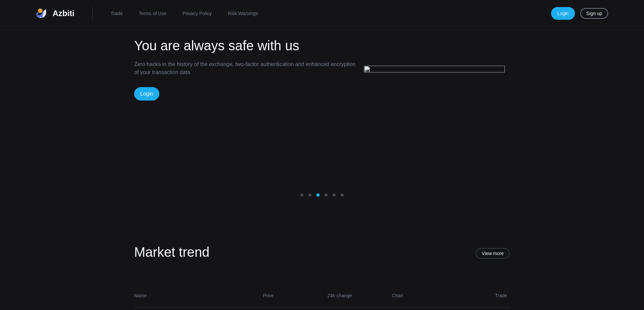
Task: Click the View more button
Action: (492, 253)
